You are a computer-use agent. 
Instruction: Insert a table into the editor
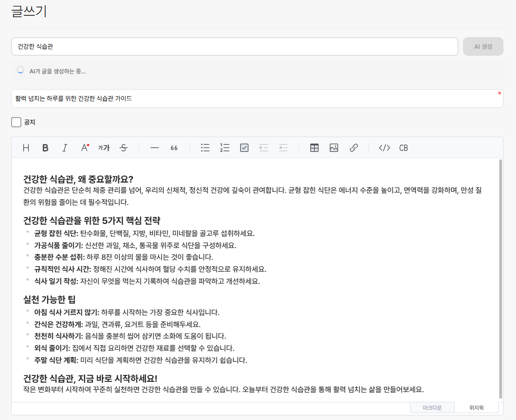[x=314, y=148]
